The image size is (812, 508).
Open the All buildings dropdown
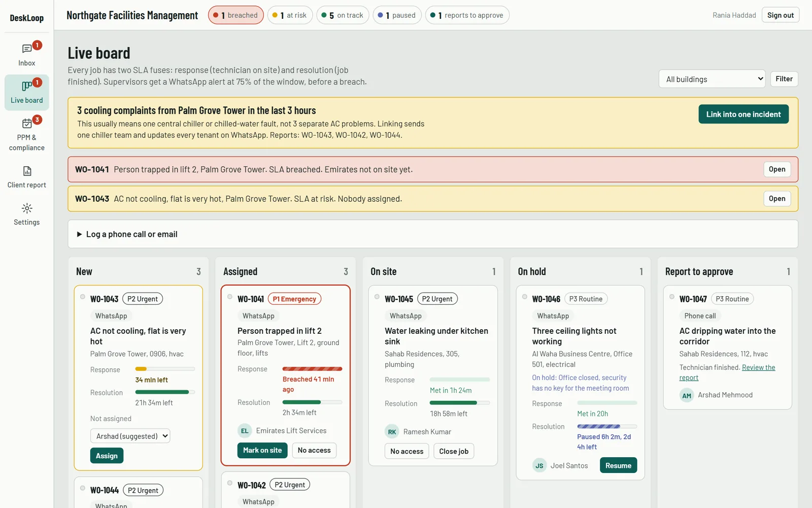(712, 79)
